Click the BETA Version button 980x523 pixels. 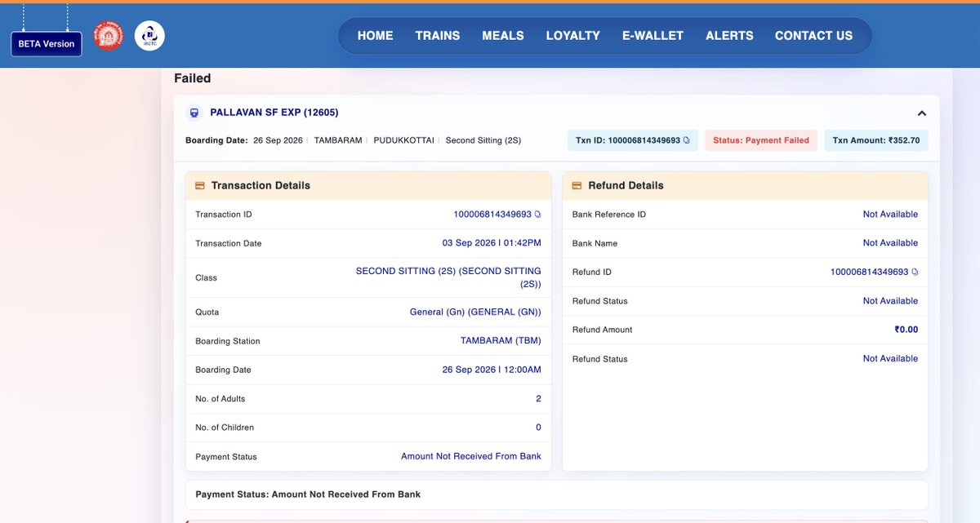(47, 44)
